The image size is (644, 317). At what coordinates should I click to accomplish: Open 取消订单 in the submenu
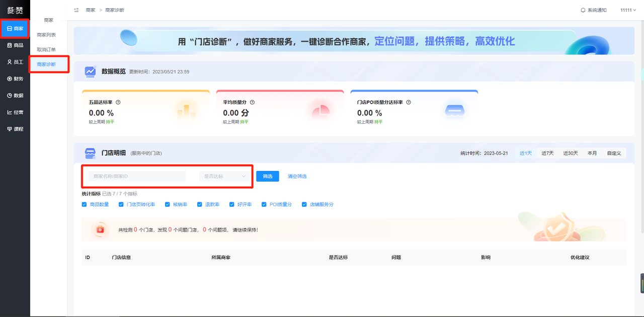46,49
